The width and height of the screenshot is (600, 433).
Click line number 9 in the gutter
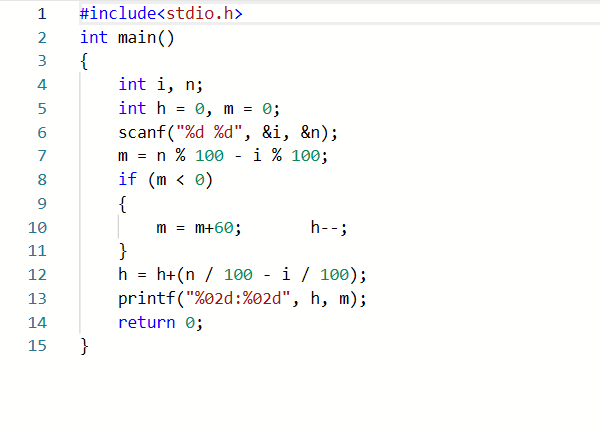[x=42, y=203]
